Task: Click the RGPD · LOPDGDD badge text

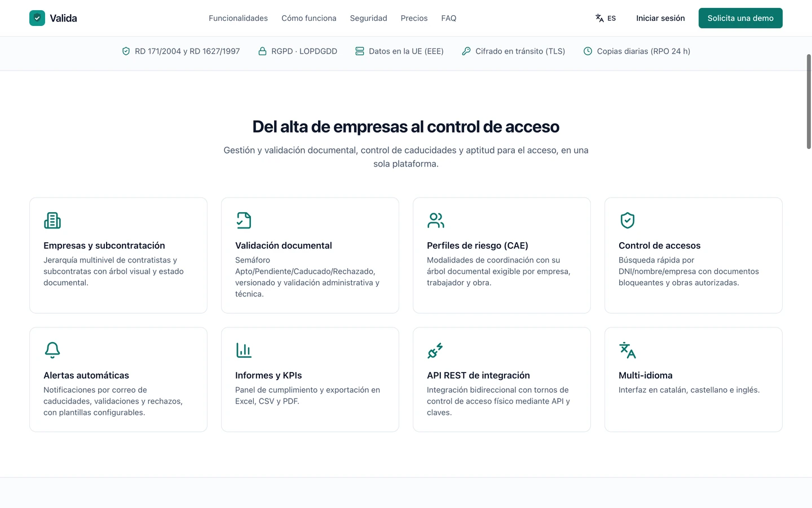Action: (x=304, y=51)
